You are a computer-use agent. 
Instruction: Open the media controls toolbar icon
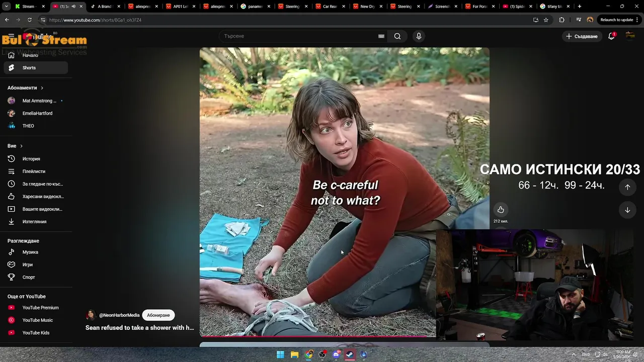click(579, 20)
